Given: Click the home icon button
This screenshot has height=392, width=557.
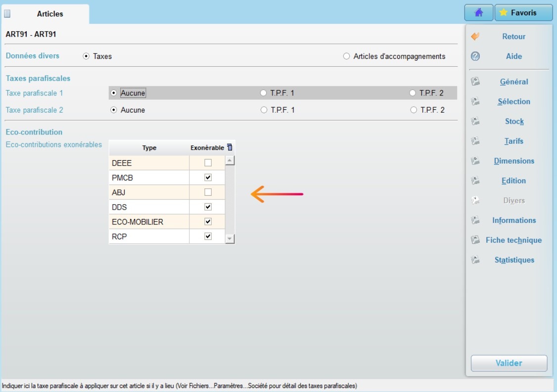Looking at the screenshot, I should 478,13.
